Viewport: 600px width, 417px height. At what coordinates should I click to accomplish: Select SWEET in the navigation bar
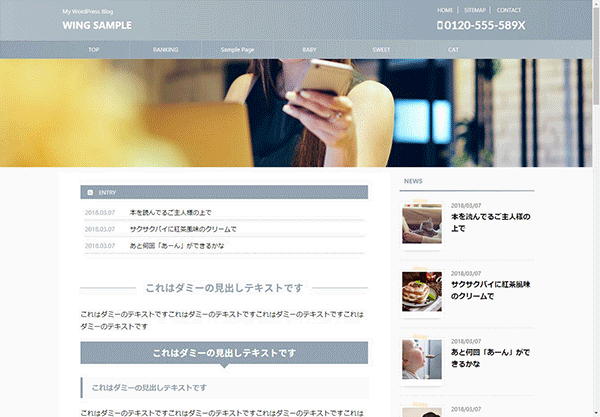point(381,49)
